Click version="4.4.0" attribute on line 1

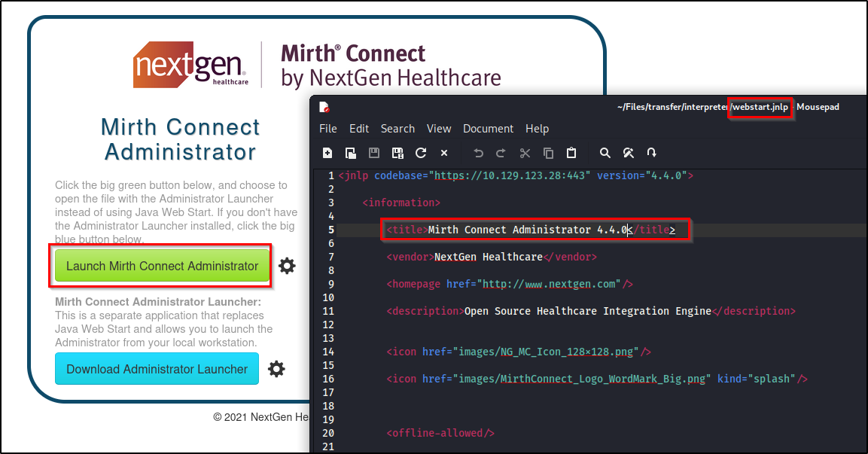tap(641, 175)
